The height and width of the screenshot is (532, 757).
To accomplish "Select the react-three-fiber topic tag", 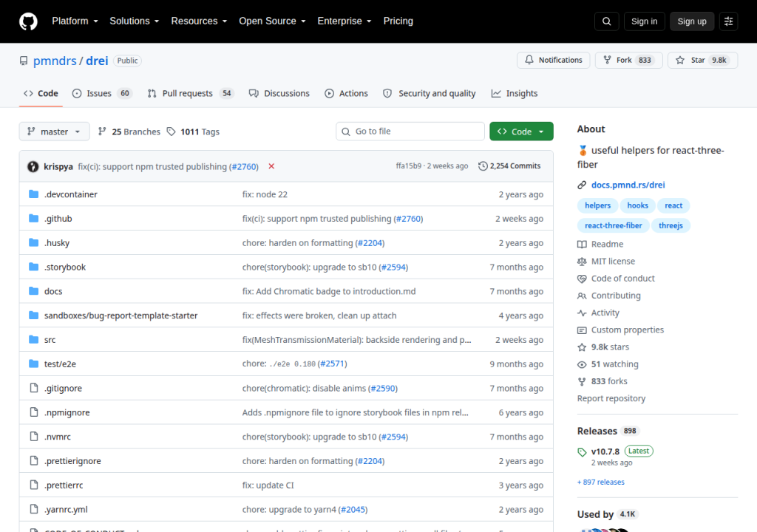I will 613,225.
